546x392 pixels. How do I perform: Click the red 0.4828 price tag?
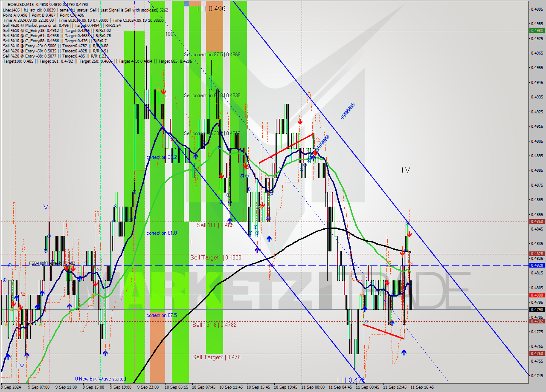(537, 254)
